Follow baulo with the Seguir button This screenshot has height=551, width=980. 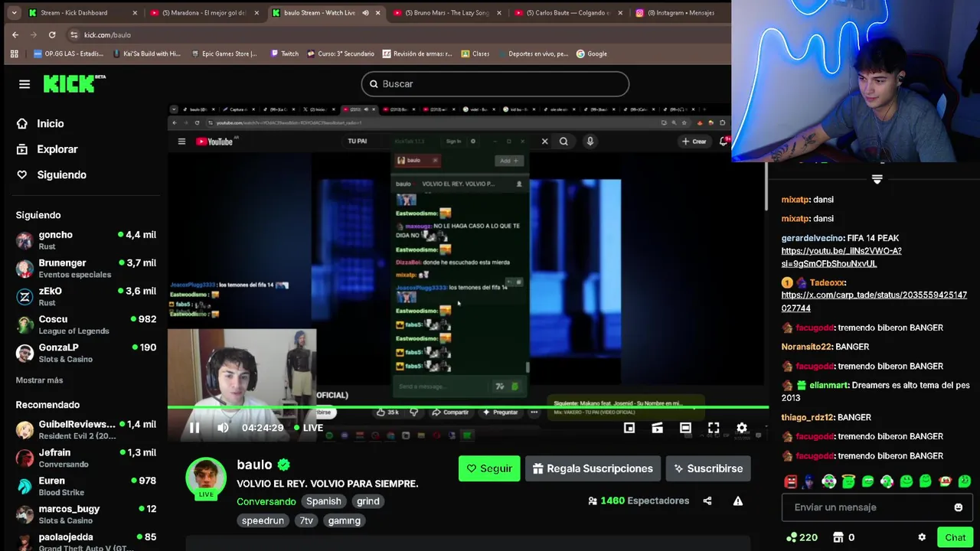coord(489,468)
